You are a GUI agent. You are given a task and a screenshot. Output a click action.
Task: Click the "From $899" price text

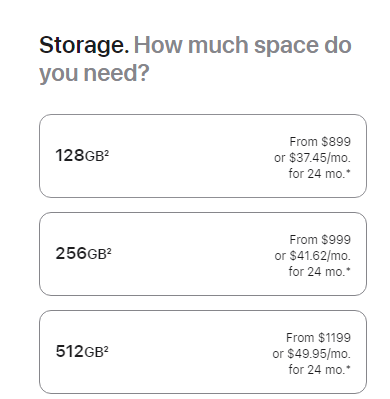click(x=320, y=142)
